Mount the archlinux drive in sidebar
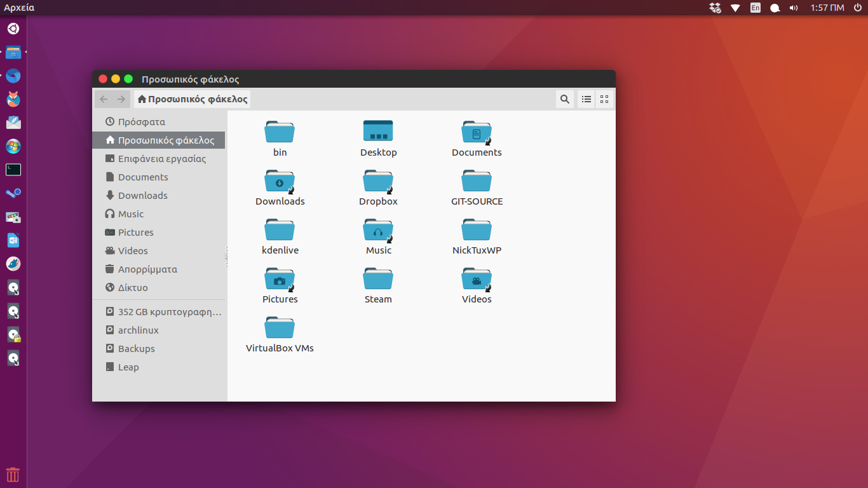The height and width of the screenshot is (488, 868). click(138, 330)
